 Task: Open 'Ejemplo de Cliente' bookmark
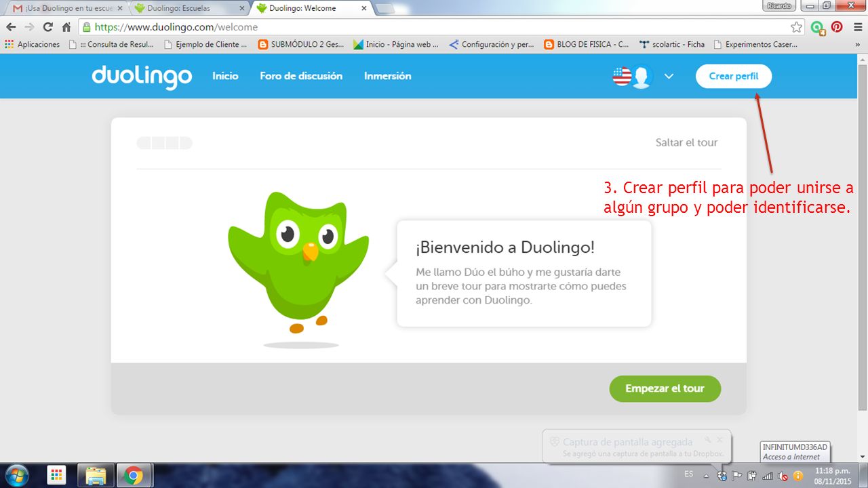click(205, 45)
